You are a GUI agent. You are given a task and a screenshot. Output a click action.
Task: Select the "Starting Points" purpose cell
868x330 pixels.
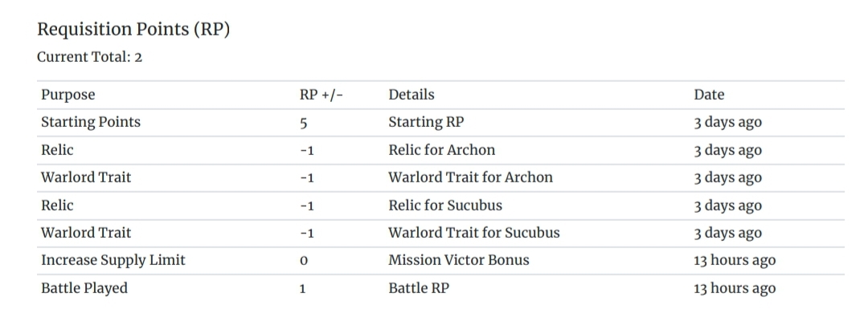pos(91,122)
